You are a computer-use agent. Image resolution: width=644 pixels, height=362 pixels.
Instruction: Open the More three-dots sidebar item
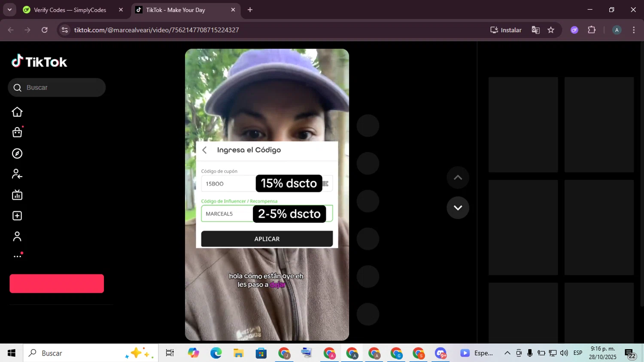[x=17, y=256]
